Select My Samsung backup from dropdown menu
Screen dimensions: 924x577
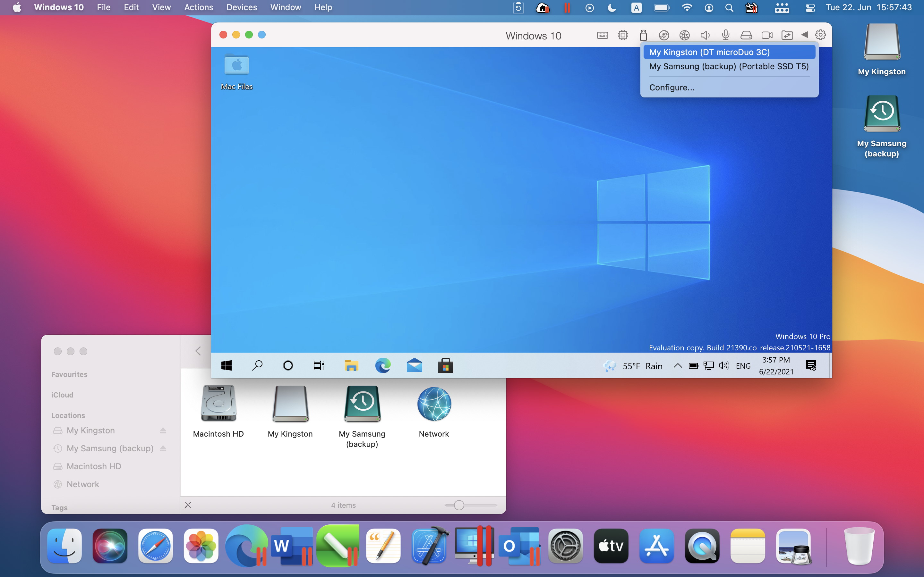point(728,66)
